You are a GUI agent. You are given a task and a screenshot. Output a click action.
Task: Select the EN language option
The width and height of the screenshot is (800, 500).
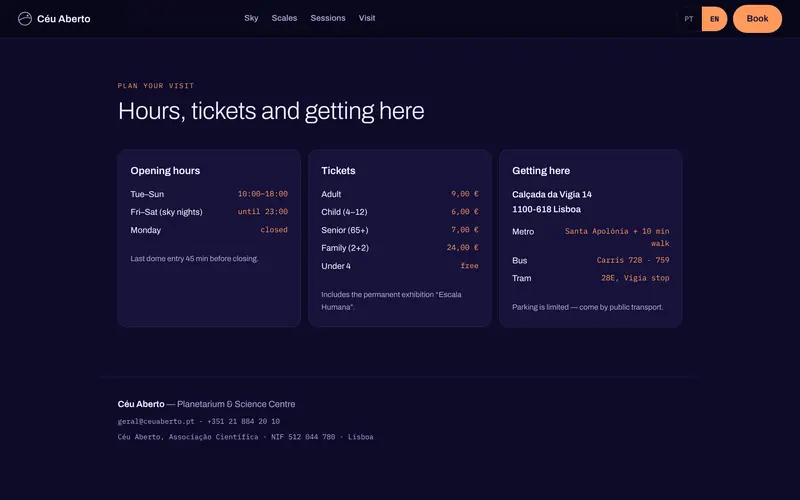(714, 19)
